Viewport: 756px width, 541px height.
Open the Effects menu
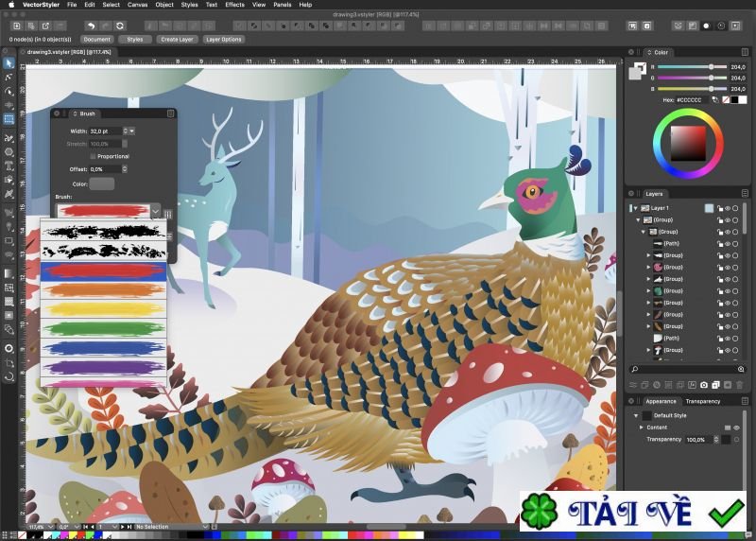tap(234, 5)
